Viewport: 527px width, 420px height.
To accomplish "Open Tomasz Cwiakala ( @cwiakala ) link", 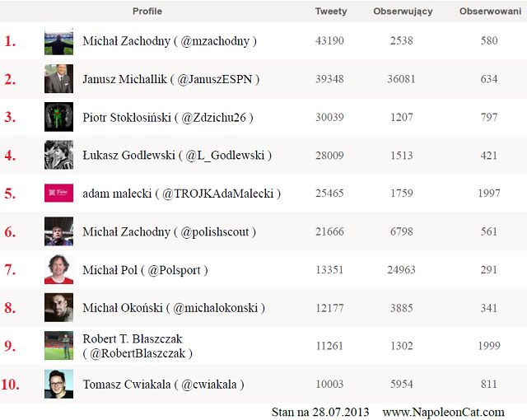I will pos(163,385).
